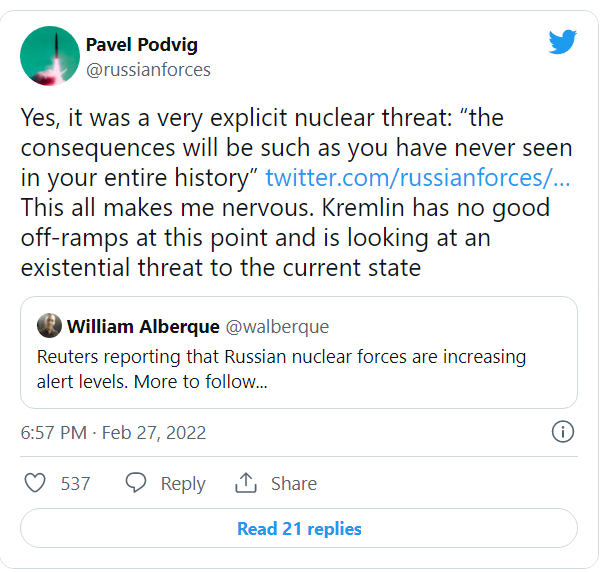Viewport: 613px width, 572px height.
Task: Click the main tweet body text
Action: (297, 192)
